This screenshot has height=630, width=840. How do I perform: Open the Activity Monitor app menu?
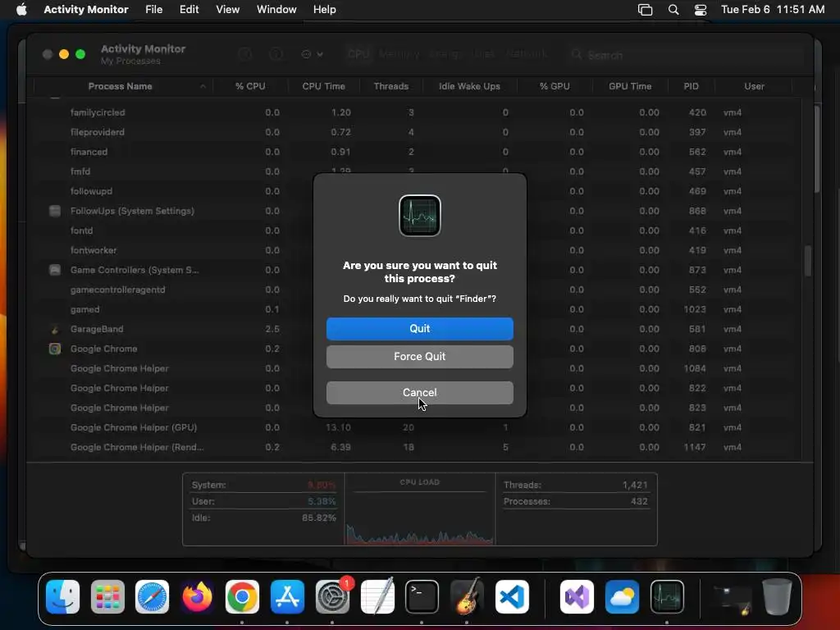click(x=85, y=9)
